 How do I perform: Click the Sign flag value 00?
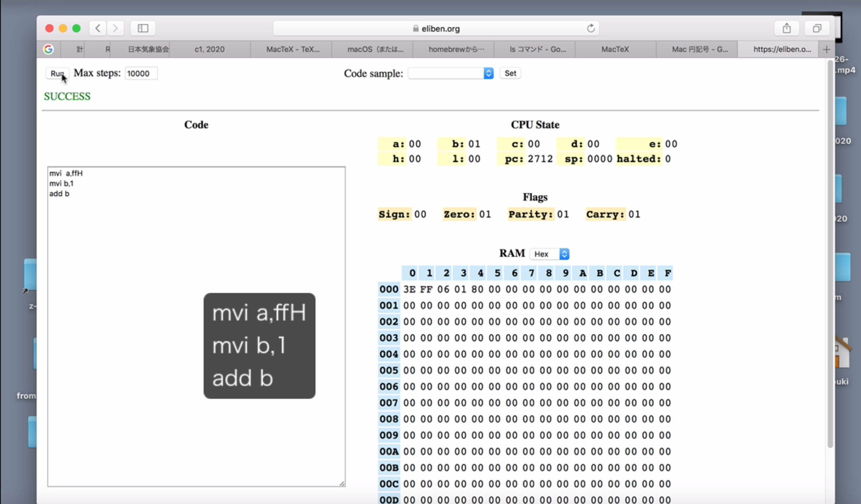(x=420, y=214)
